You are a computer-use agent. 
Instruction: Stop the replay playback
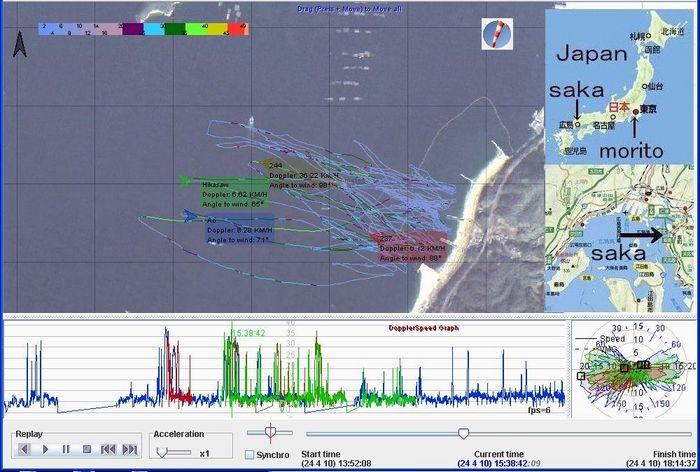tap(87, 450)
